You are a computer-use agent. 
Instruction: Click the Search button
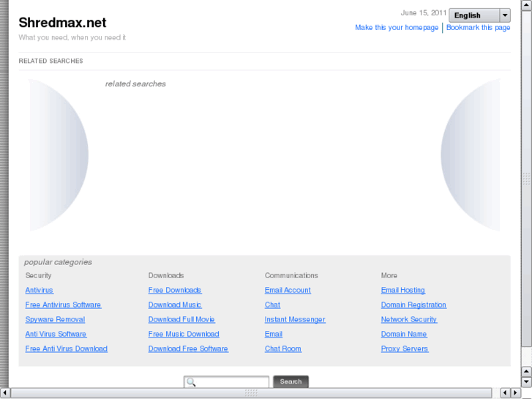[x=291, y=381]
